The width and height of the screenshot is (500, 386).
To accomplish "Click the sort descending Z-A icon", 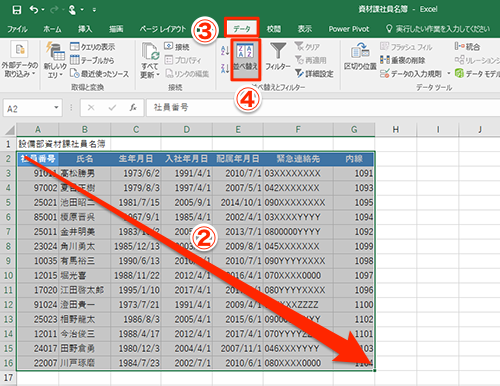I will [225, 68].
